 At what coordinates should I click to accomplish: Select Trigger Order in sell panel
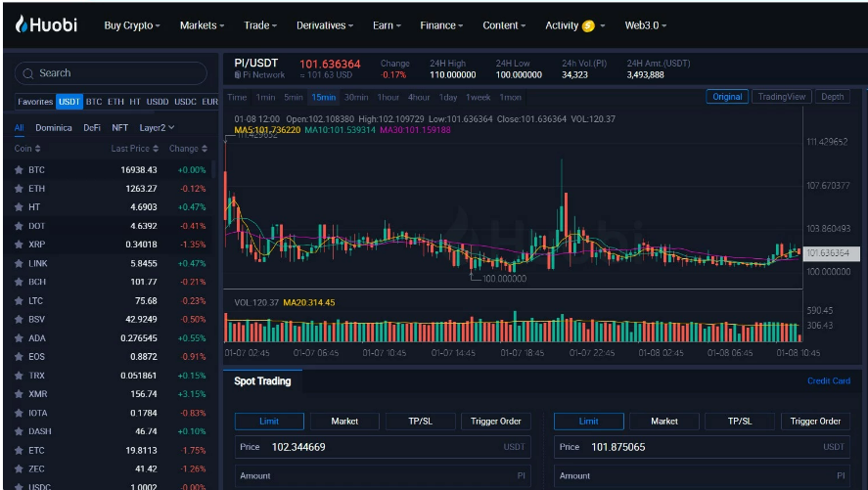(815, 422)
